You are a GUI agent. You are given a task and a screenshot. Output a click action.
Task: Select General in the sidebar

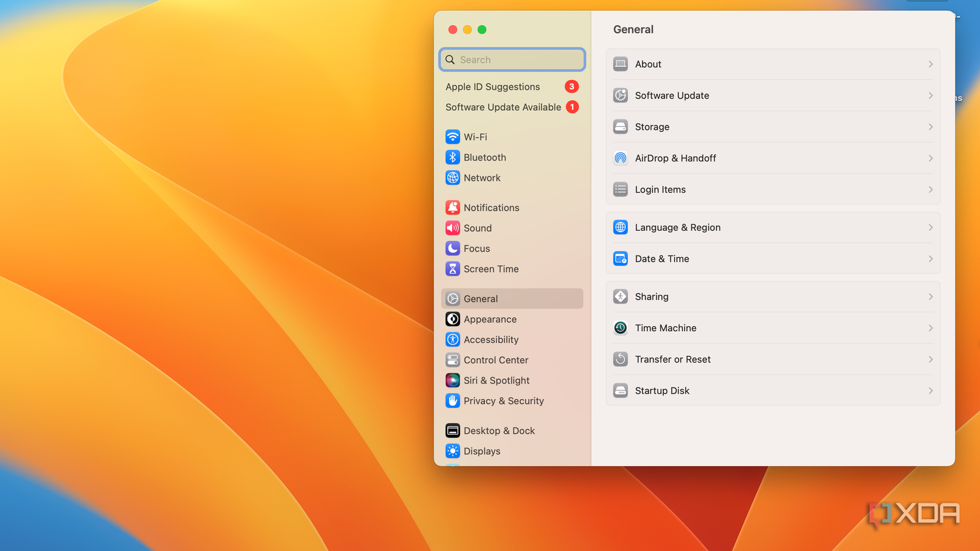click(x=512, y=299)
